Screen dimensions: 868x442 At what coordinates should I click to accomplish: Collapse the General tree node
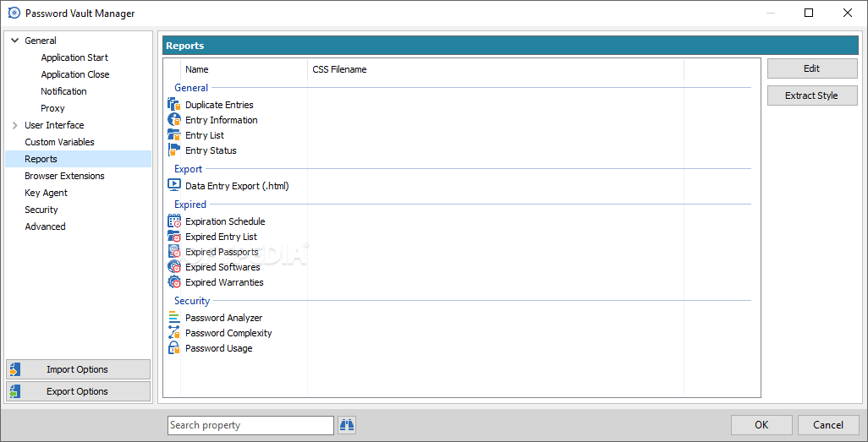(x=15, y=41)
